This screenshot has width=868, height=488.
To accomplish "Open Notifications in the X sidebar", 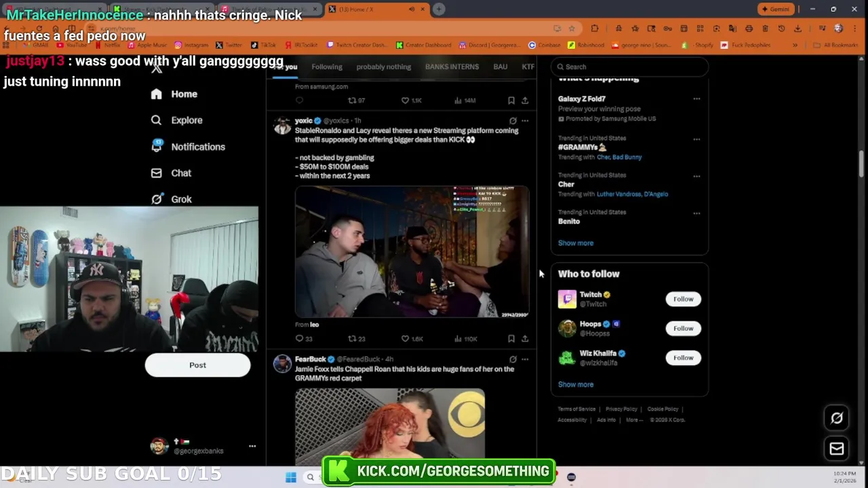I will point(188,146).
